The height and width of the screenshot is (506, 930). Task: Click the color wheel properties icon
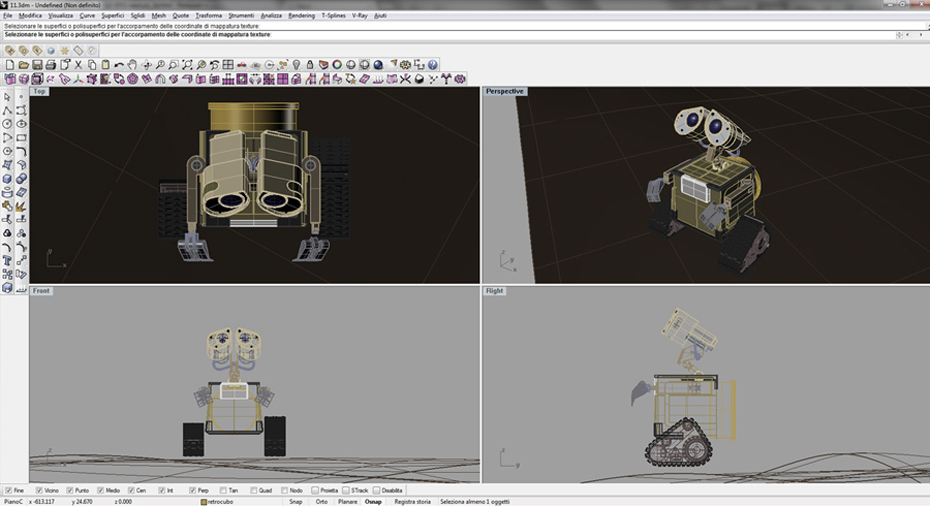pyautogui.click(x=337, y=65)
